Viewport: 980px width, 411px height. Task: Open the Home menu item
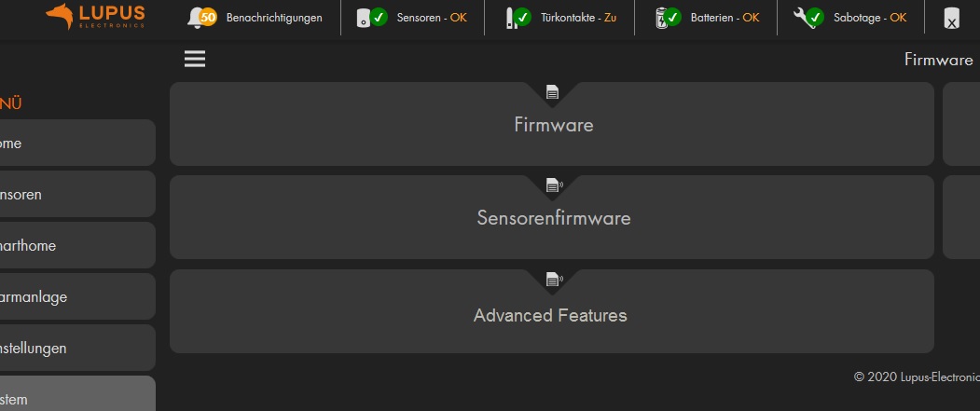(76, 144)
